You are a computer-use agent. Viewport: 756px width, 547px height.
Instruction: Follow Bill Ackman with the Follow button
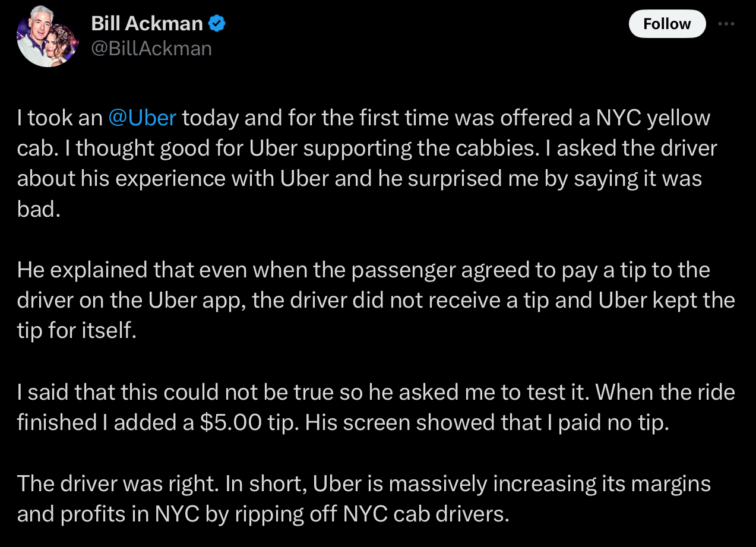coord(668,24)
